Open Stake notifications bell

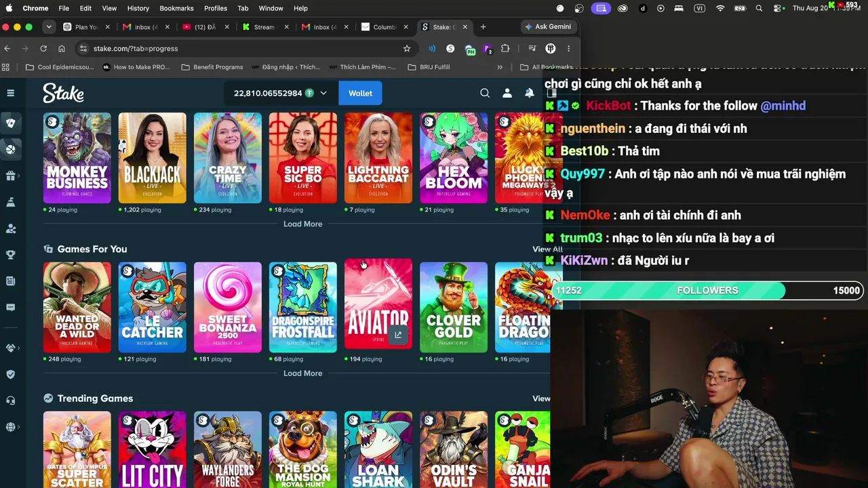click(530, 94)
